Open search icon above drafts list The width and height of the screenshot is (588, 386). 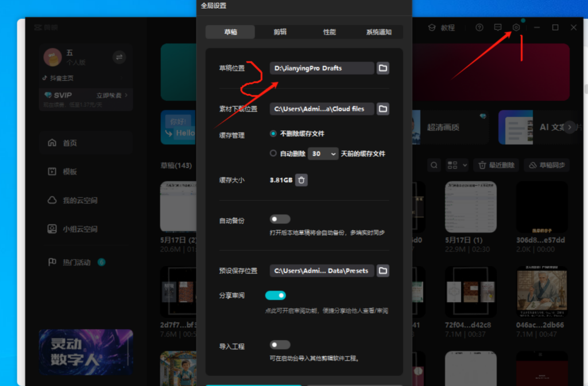click(x=434, y=165)
